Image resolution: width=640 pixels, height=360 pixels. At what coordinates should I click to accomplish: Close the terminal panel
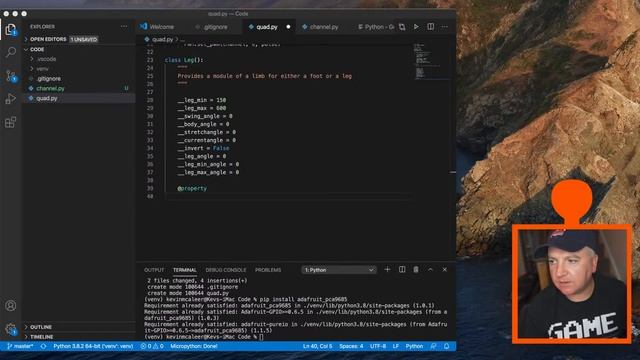[444, 269]
